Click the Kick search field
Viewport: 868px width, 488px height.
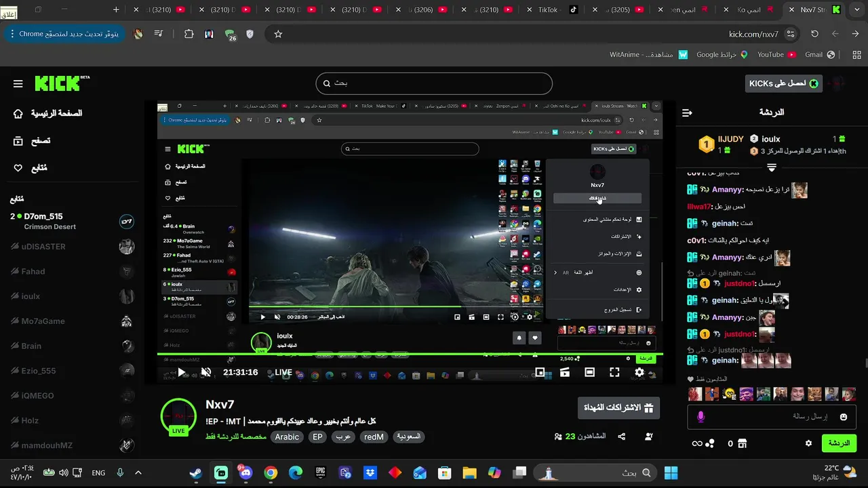[x=434, y=83]
